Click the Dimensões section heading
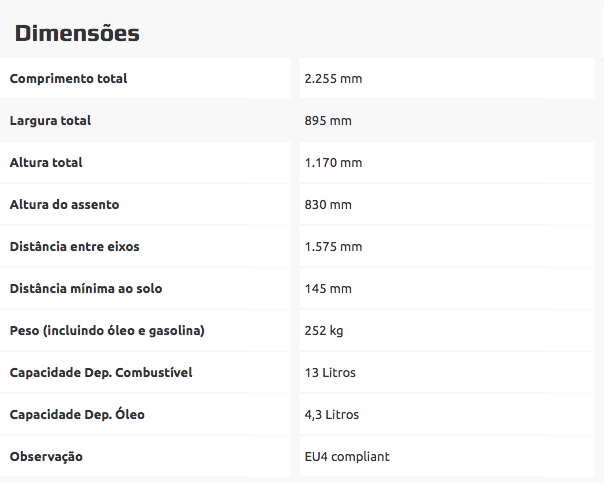604x483 pixels. [77, 33]
